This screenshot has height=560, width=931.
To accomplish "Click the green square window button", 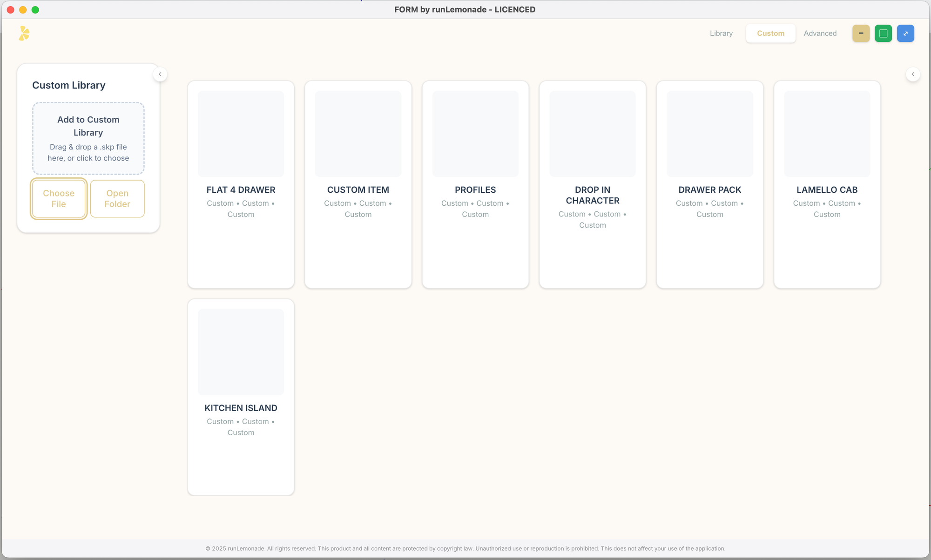I will [883, 34].
